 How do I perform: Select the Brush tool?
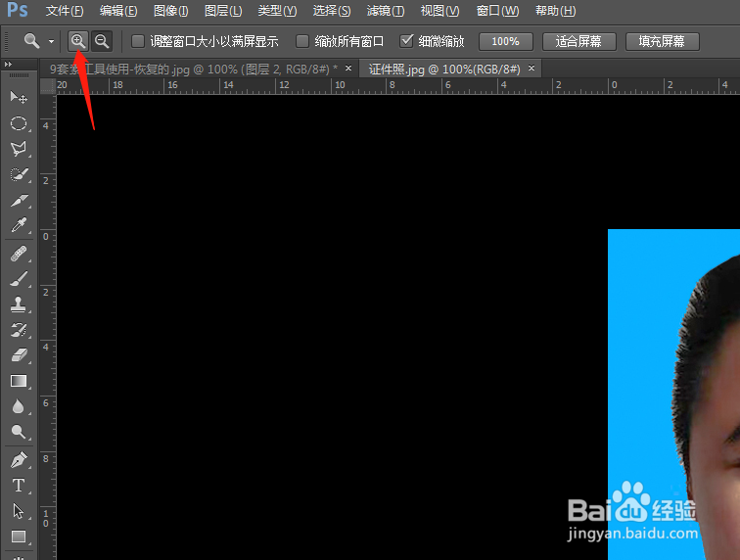pyautogui.click(x=19, y=279)
